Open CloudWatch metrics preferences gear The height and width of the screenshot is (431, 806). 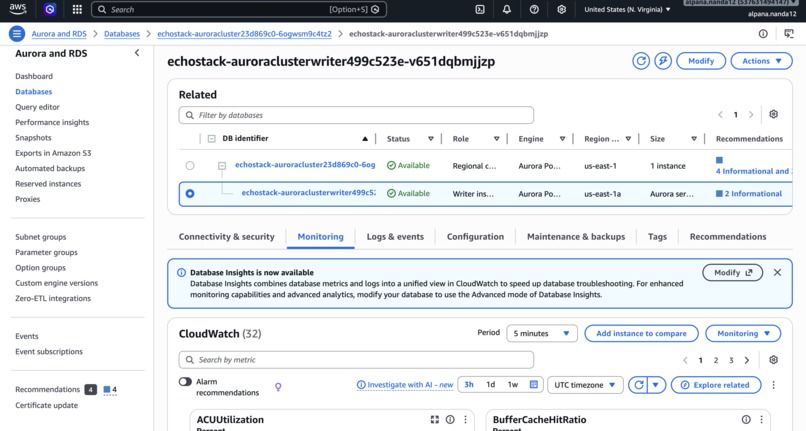pyautogui.click(x=773, y=360)
